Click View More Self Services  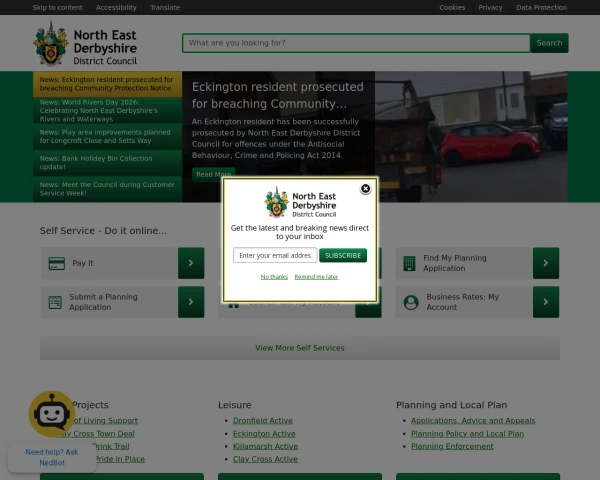[300, 348]
